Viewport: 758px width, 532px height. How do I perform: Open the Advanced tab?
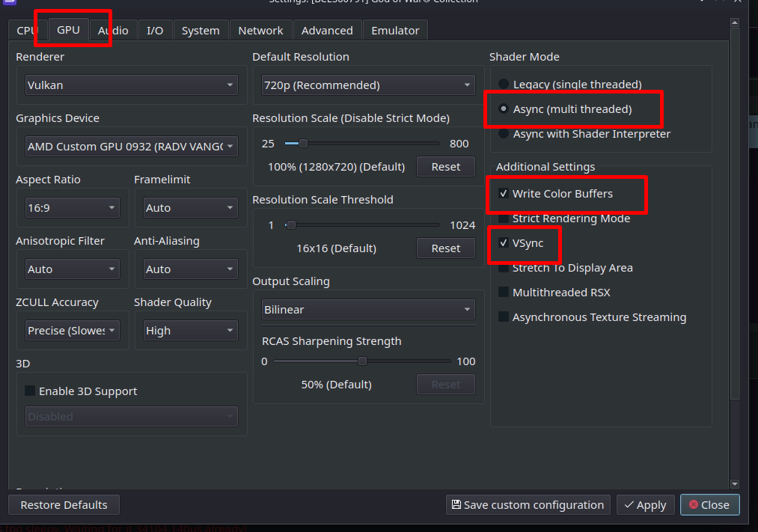click(327, 31)
